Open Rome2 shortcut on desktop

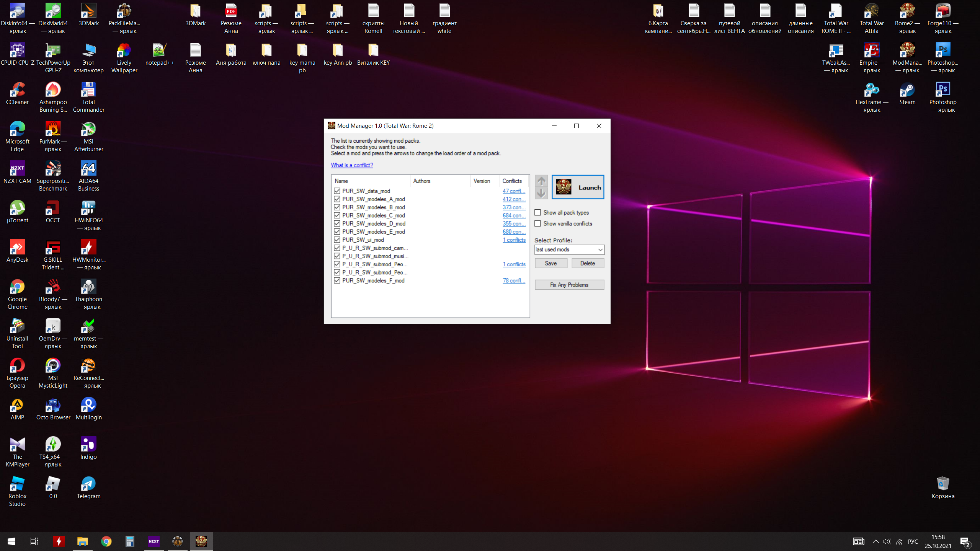point(907,19)
